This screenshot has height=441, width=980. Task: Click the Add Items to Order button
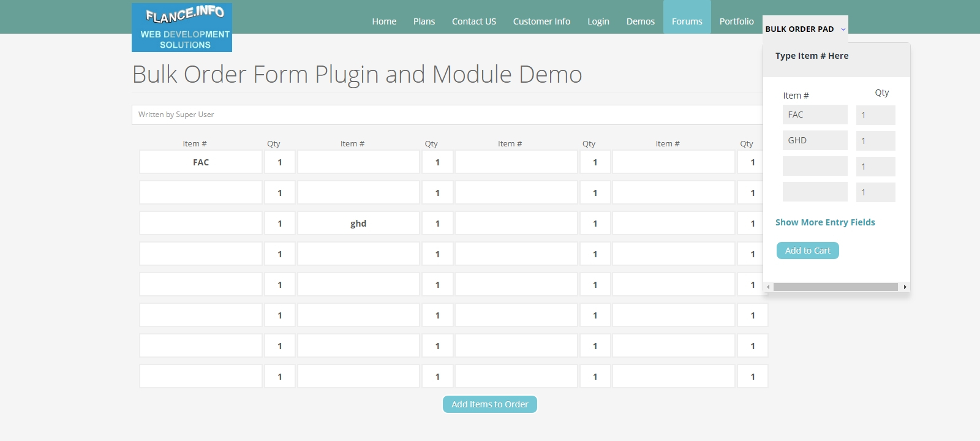coord(490,404)
